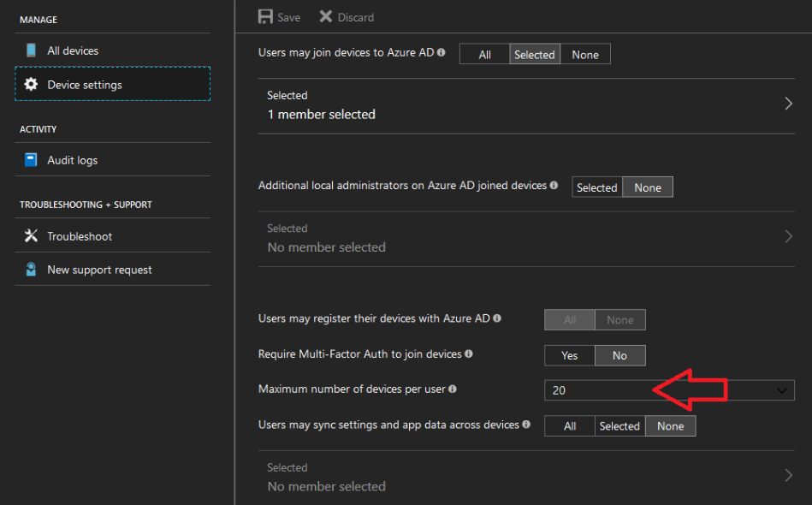812x505 pixels.
Task: Click the TROUBLESHOOTING + SUPPORT heading
Action: (x=86, y=205)
